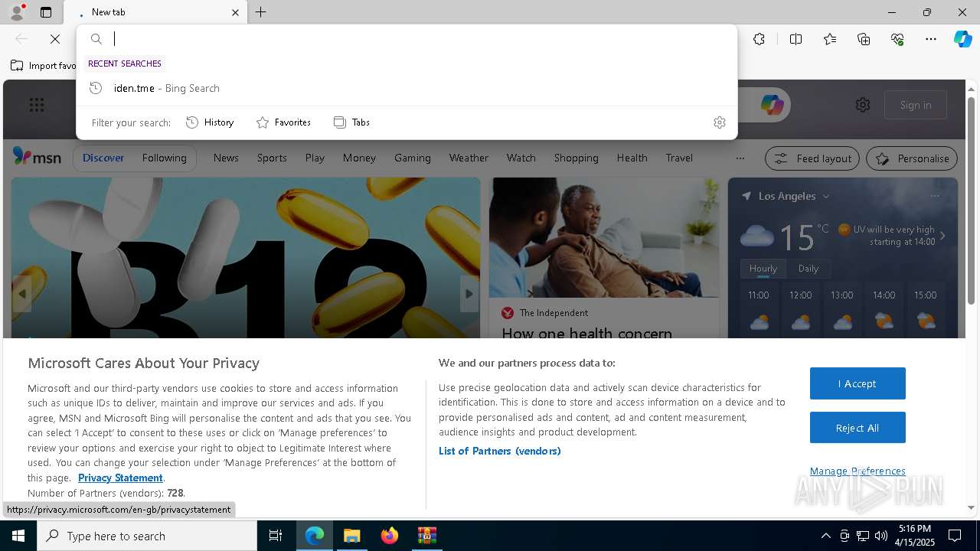Open the volume control in tray
The width and height of the screenshot is (980, 551).
point(880,536)
